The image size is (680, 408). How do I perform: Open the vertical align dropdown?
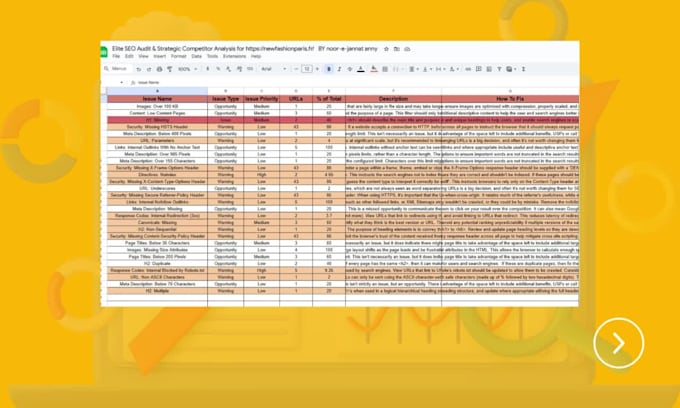tap(427, 69)
